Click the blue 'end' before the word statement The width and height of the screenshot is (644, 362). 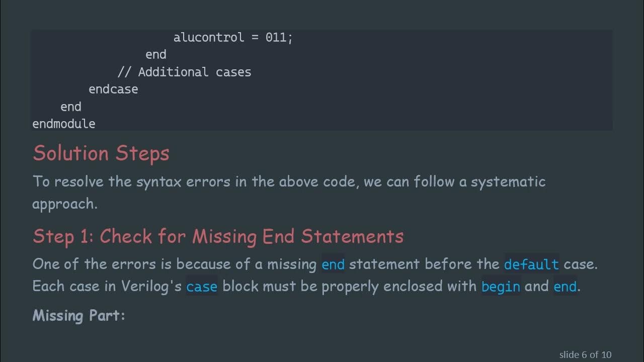point(333,264)
